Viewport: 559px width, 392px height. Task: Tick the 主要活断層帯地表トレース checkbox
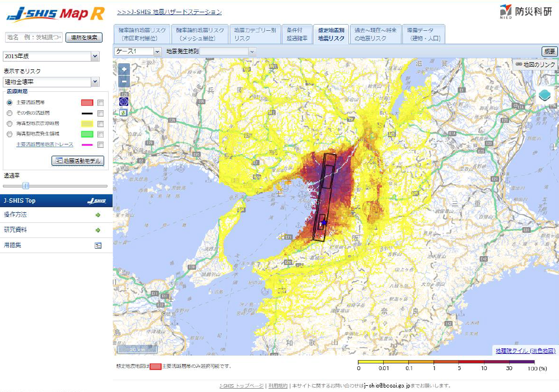(x=100, y=144)
